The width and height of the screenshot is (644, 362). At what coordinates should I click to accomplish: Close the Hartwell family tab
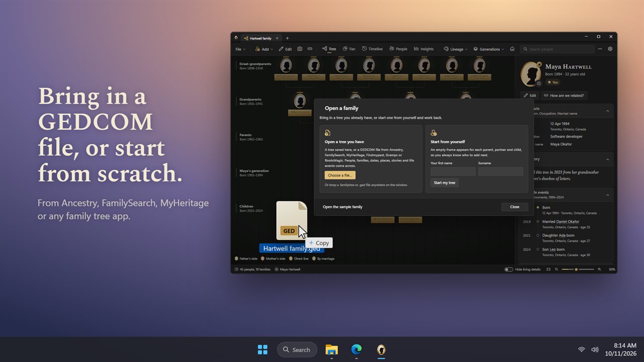click(x=277, y=38)
